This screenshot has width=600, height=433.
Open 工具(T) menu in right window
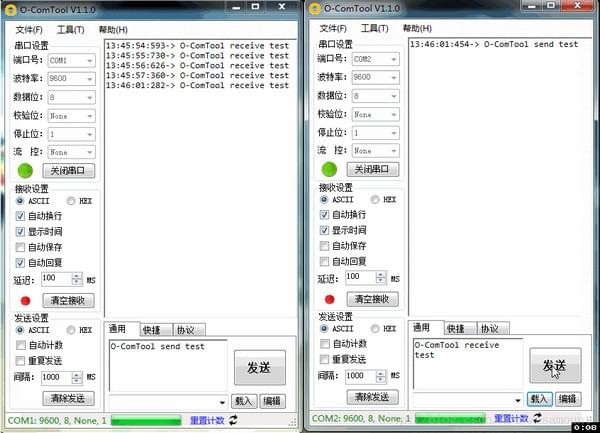(x=374, y=28)
